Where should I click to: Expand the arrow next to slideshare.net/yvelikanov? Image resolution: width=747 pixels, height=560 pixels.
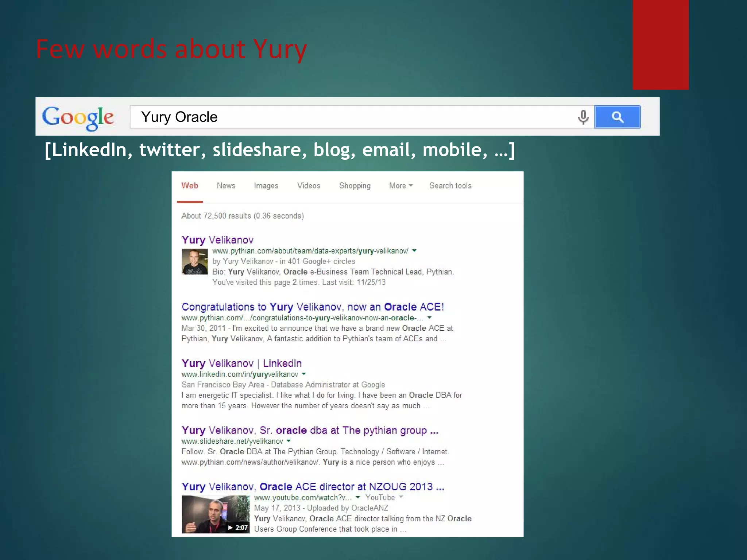pos(289,441)
